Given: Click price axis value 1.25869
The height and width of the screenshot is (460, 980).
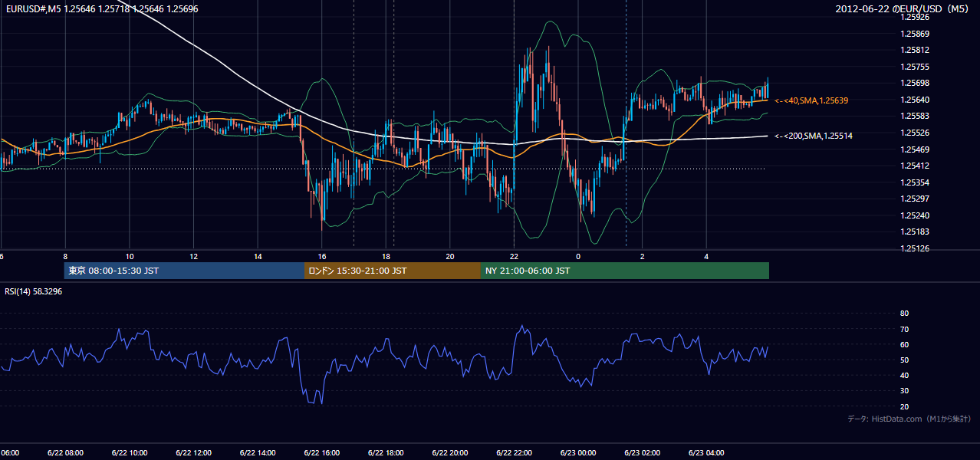Looking at the screenshot, I should (x=916, y=34).
